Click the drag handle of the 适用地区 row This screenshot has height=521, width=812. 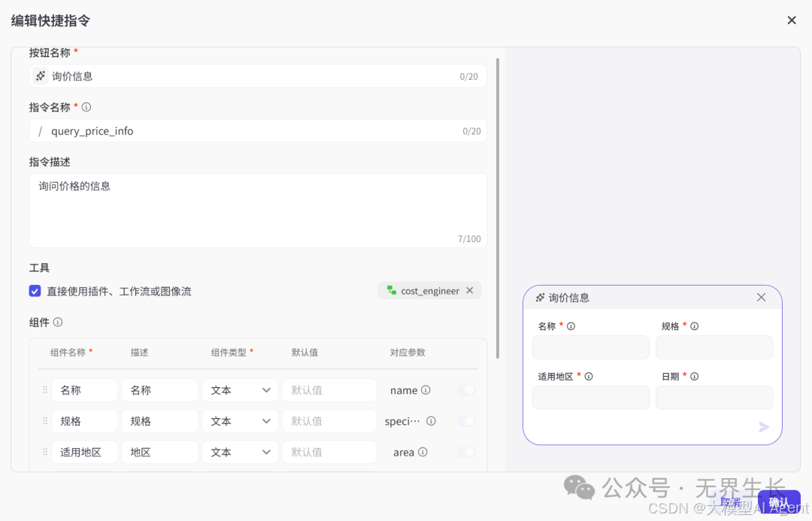point(45,452)
